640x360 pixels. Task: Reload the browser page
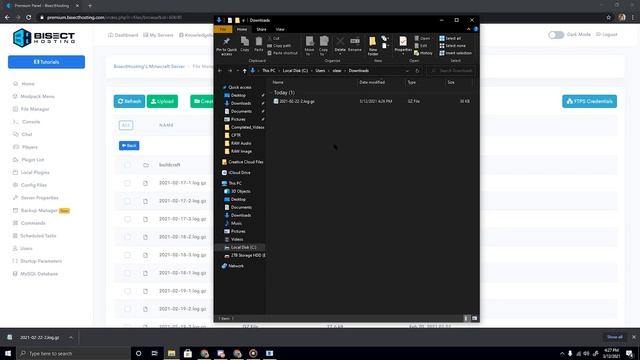[29, 17]
